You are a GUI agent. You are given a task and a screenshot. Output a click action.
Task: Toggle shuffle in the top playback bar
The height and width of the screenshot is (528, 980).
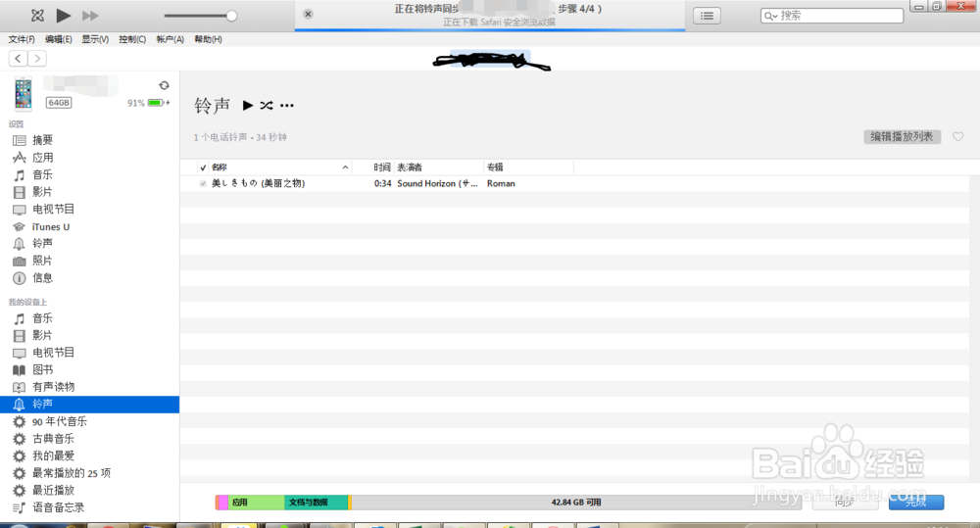point(37,16)
